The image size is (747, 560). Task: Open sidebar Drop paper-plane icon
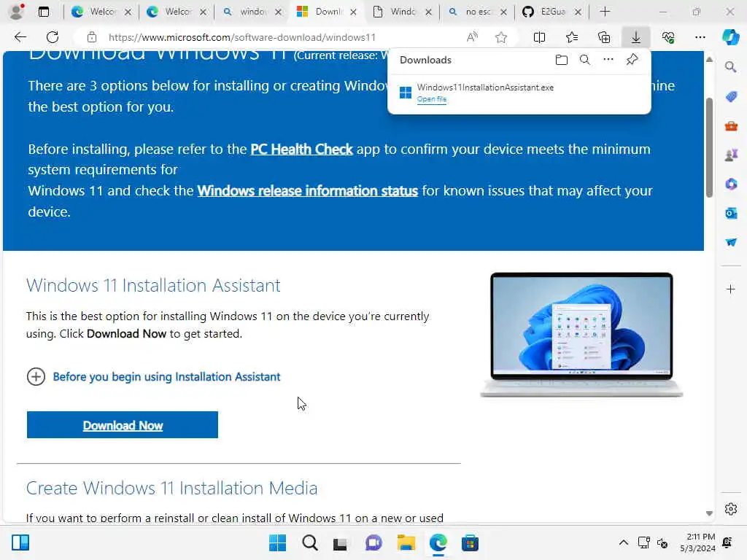click(x=731, y=242)
